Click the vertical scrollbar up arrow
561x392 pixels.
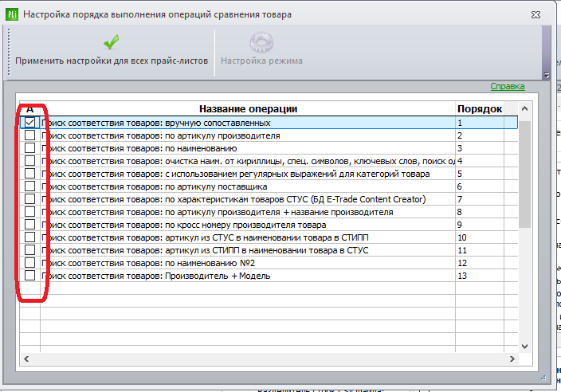point(524,108)
